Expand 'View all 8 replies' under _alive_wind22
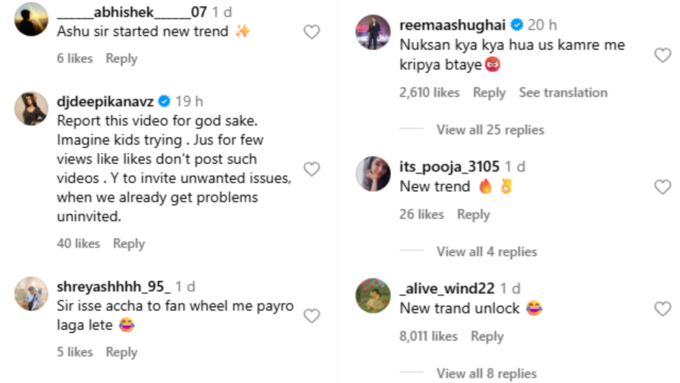The width and height of the screenshot is (680, 383). (x=487, y=373)
